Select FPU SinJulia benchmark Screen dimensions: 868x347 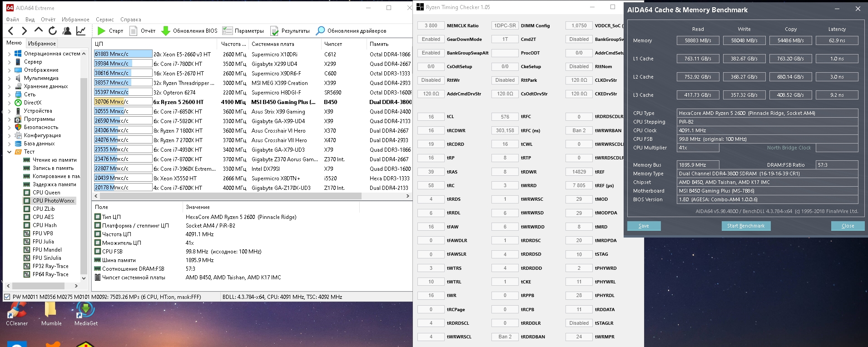click(47, 258)
